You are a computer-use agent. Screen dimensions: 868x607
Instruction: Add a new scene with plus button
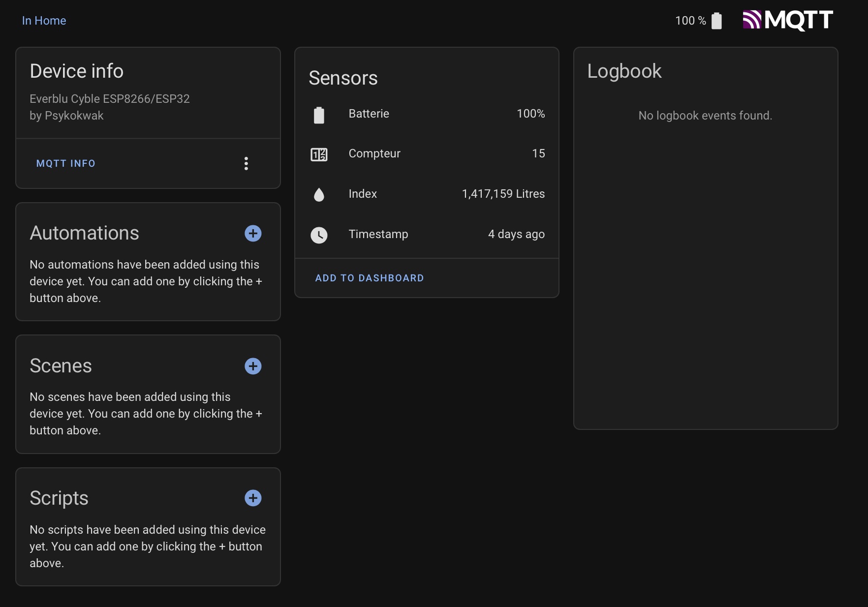tap(253, 366)
